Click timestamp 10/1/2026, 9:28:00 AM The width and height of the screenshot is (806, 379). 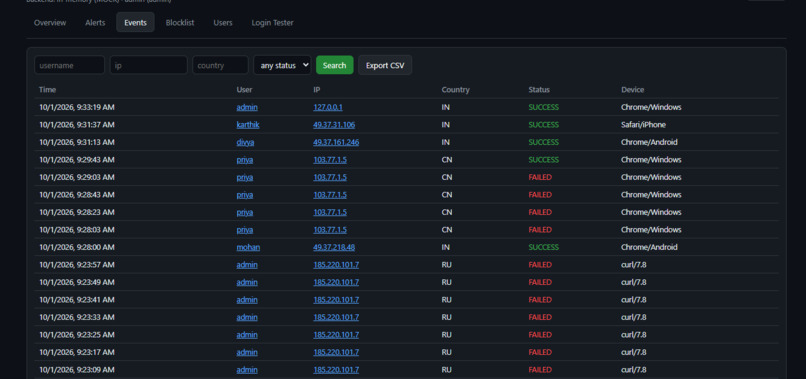point(77,247)
